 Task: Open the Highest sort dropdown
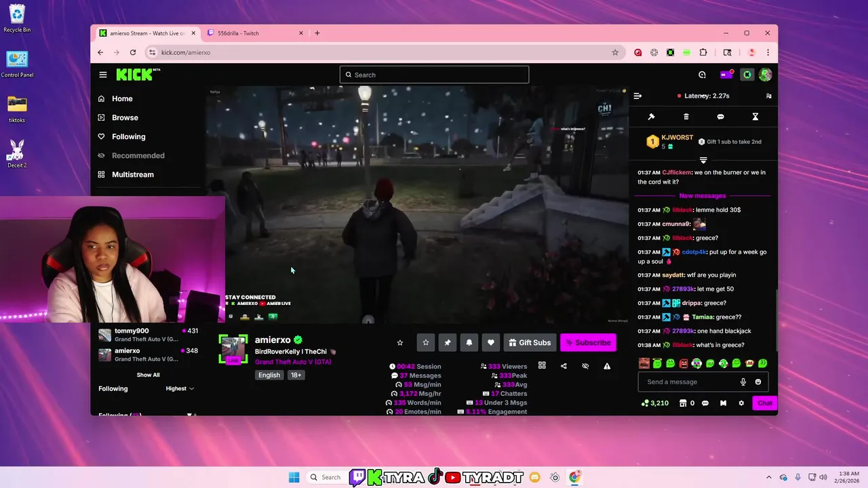(180, 388)
